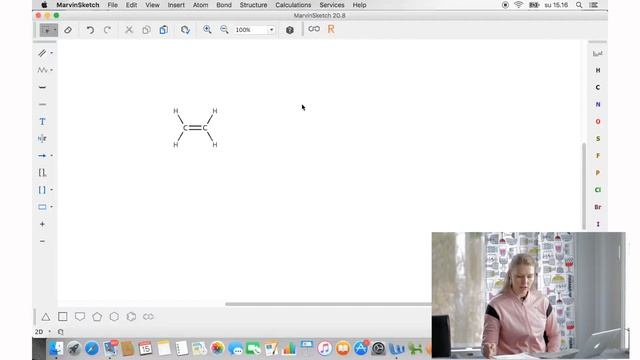Open the Calculations menu
Screen dimensions: 640x360
tap(293, 5)
